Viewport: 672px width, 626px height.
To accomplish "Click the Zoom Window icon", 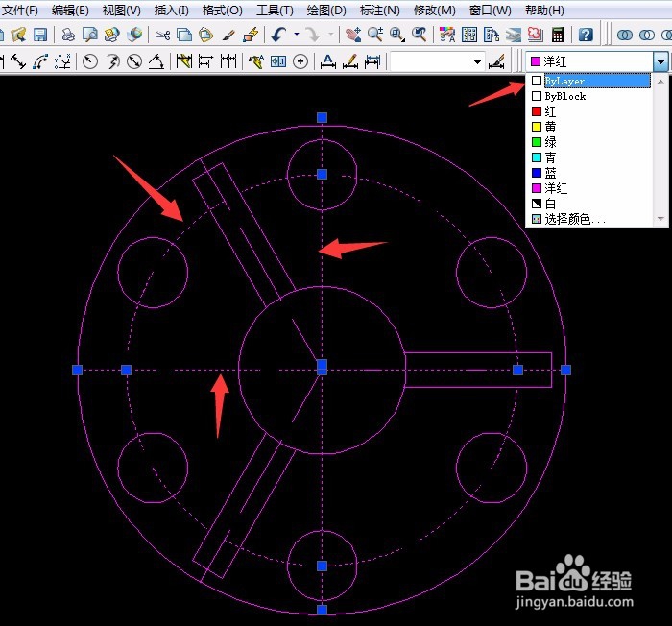I will click(397, 35).
